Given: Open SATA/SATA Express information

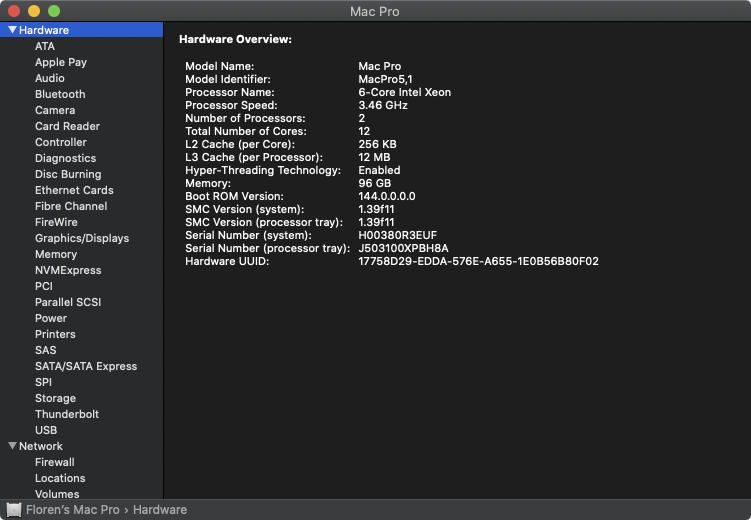Looking at the screenshot, I should (x=86, y=366).
